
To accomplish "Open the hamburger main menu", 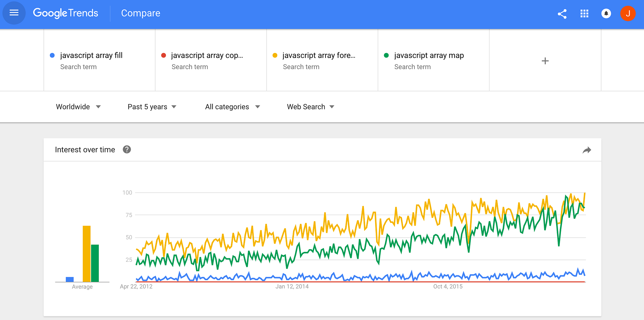I will coord(14,13).
